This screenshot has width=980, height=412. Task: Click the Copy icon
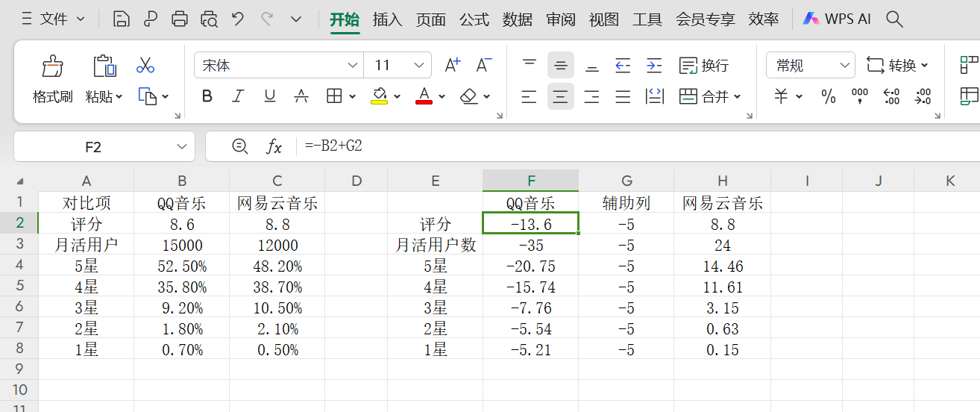(x=147, y=96)
